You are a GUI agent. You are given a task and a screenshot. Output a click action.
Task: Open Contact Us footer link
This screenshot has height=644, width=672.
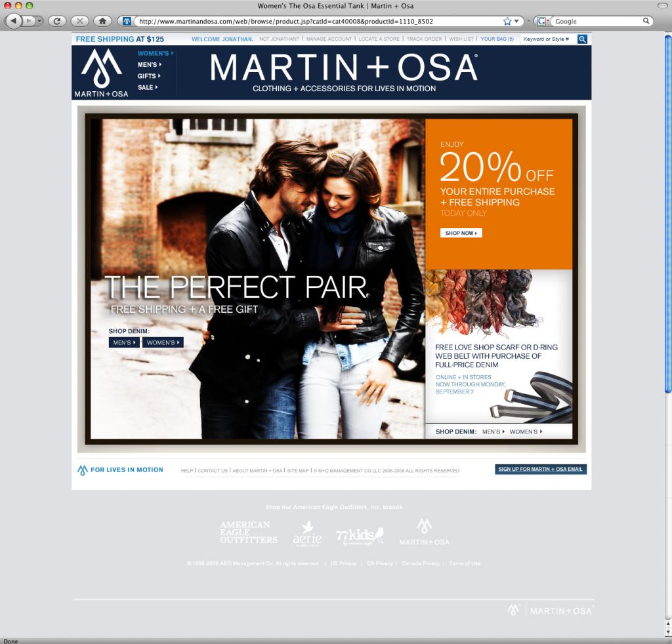pos(213,471)
